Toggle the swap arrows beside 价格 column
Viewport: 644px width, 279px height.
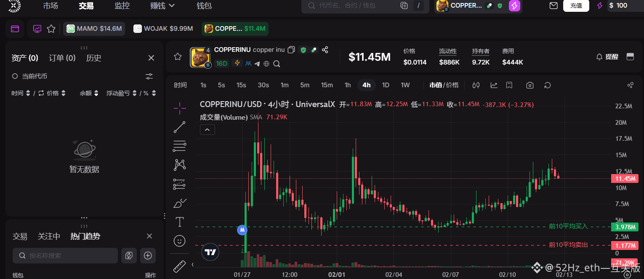point(41,93)
